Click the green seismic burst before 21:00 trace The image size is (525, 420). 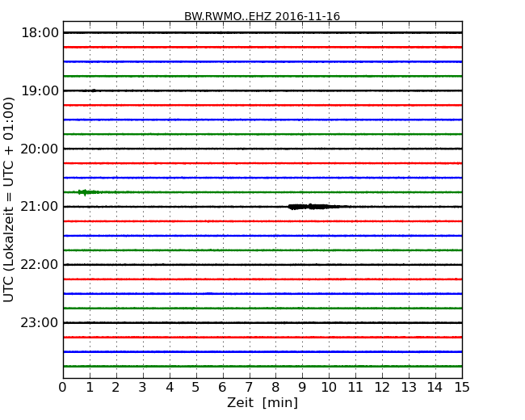coord(88,192)
